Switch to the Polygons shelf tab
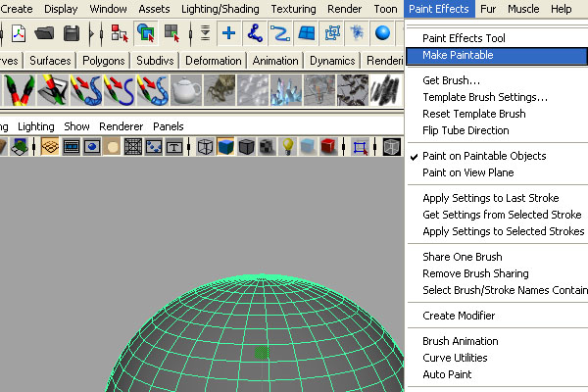This screenshot has width=588, height=392. 104,61
